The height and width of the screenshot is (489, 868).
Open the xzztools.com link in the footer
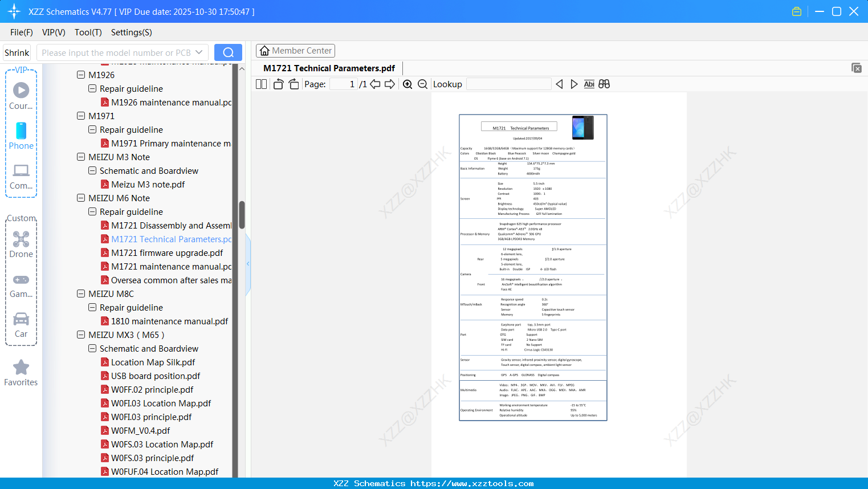[472, 483]
